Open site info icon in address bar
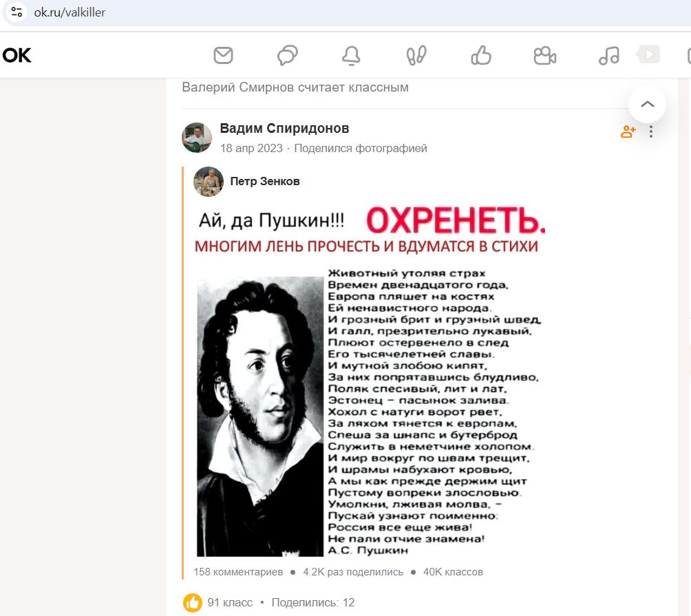 point(17,12)
